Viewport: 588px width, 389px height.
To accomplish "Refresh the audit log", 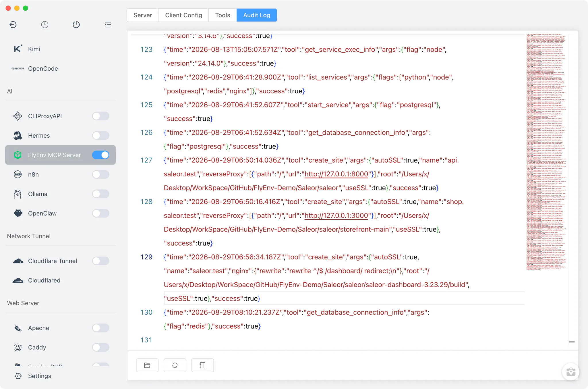I will (175, 365).
